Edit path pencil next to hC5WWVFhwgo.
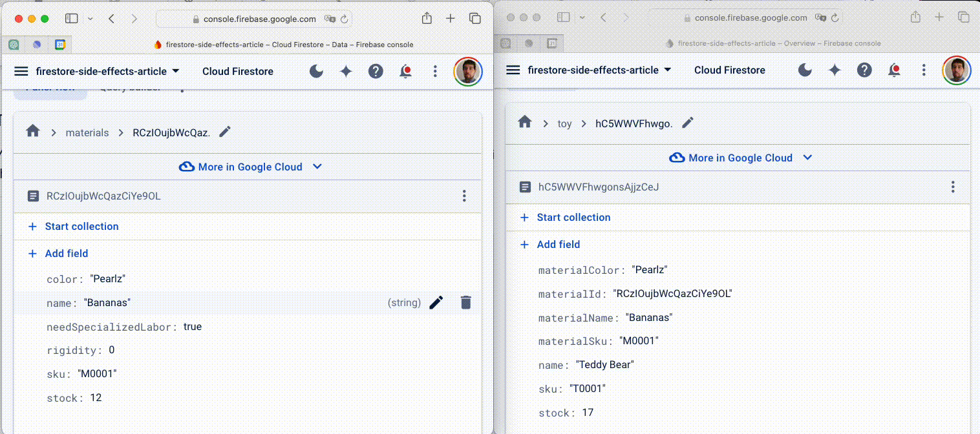The height and width of the screenshot is (434, 980). pyautogui.click(x=688, y=123)
